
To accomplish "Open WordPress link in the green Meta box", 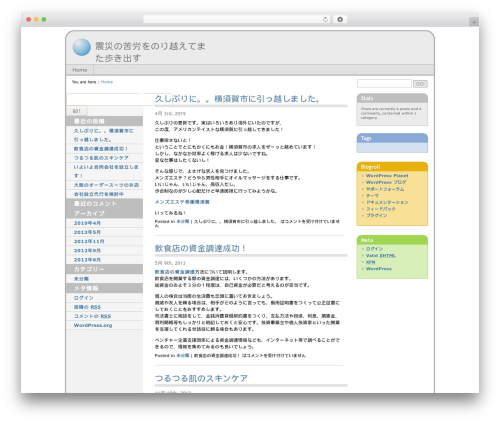I will 379,269.
